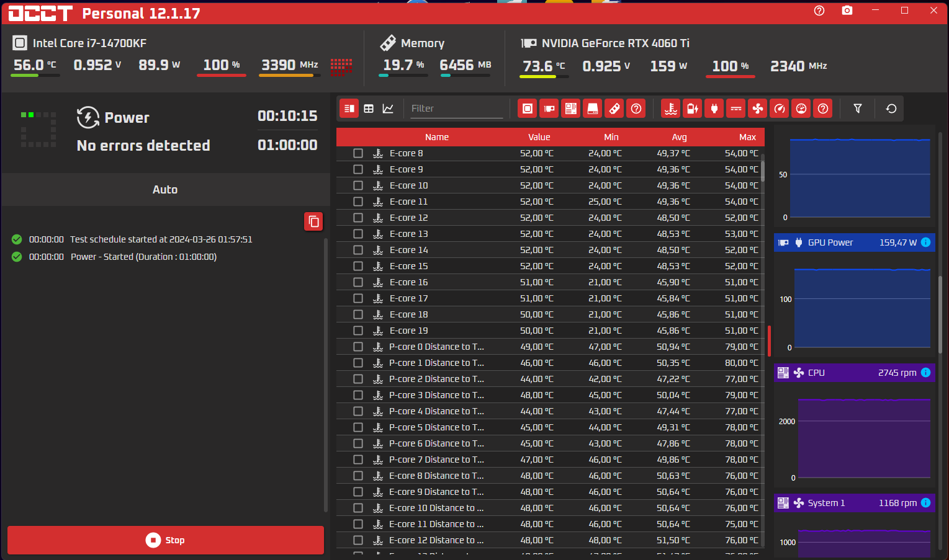Click the NVIDIA GeForce RTX 4060 Ti label
This screenshot has width=949, height=560.
[616, 43]
